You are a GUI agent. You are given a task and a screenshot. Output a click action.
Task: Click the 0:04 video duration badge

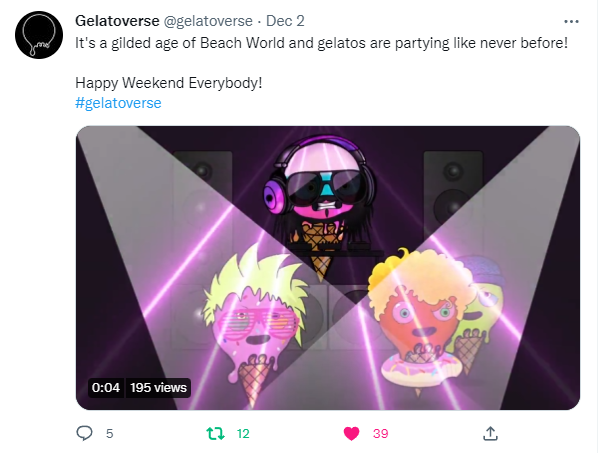coord(106,388)
